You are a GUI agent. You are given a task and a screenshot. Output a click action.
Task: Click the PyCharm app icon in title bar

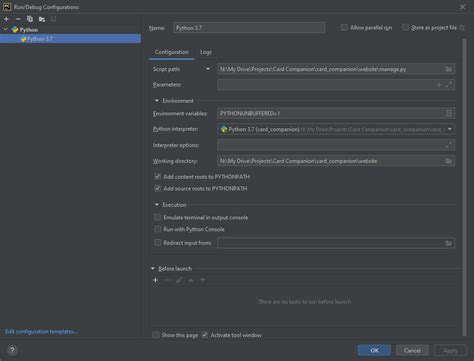coord(7,7)
